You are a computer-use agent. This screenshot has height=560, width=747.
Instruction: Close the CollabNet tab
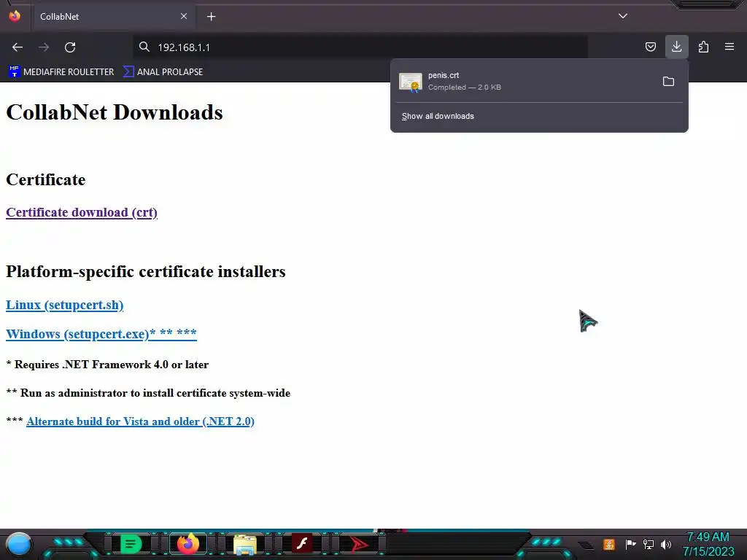(184, 16)
